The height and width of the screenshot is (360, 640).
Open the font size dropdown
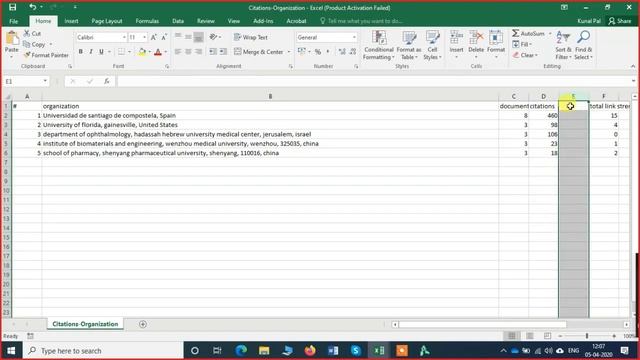click(x=144, y=37)
